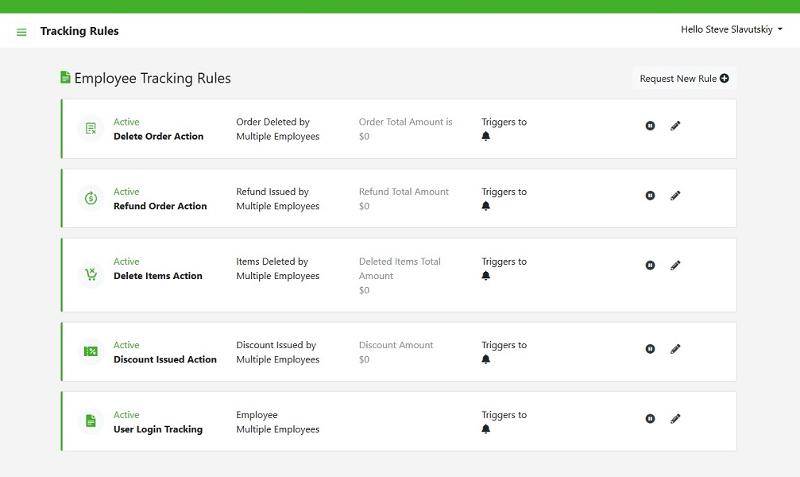Click the Delete Items Action cart icon
Viewport: 800px width, 477px height.
[91, 274]
